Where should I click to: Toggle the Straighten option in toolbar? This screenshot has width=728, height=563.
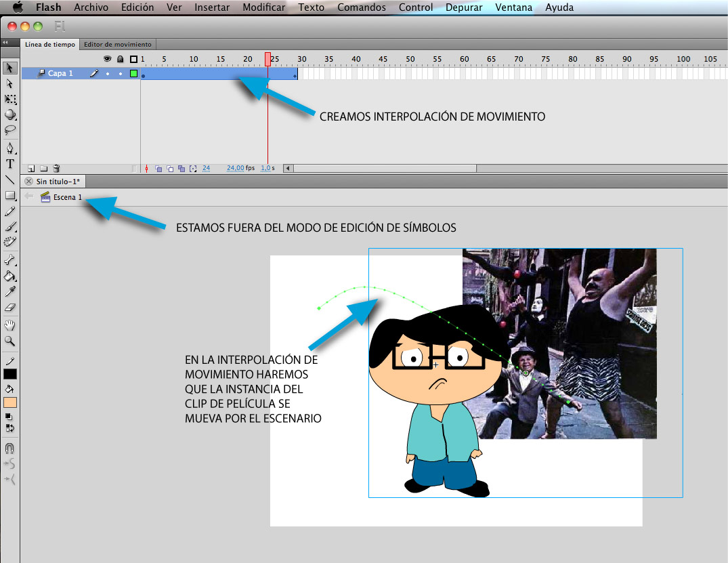[x=9, y=480]
